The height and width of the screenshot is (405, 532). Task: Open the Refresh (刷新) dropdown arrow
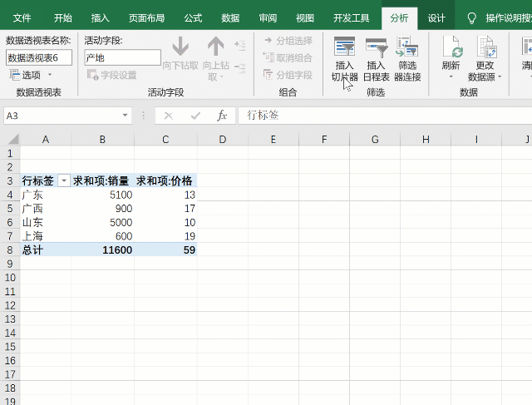451,77
